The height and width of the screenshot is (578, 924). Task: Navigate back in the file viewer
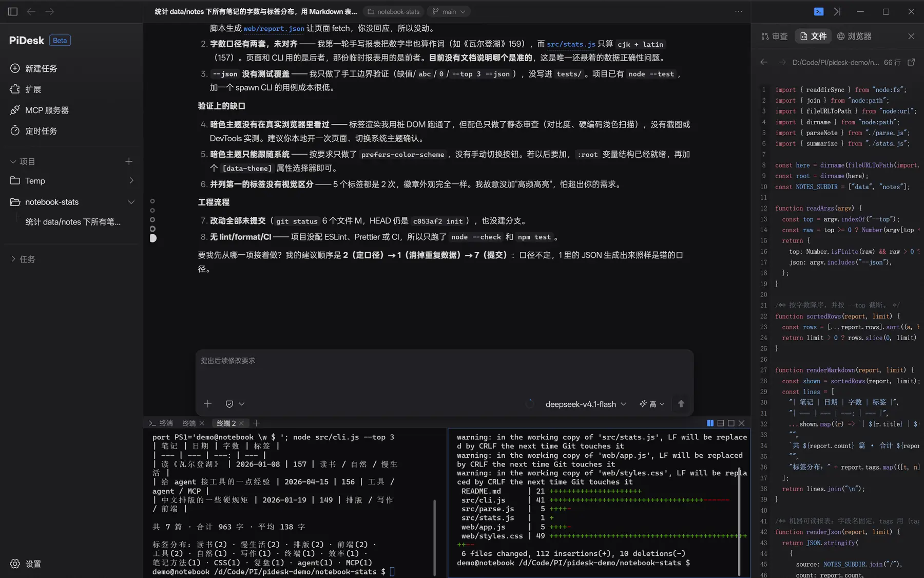764,62
